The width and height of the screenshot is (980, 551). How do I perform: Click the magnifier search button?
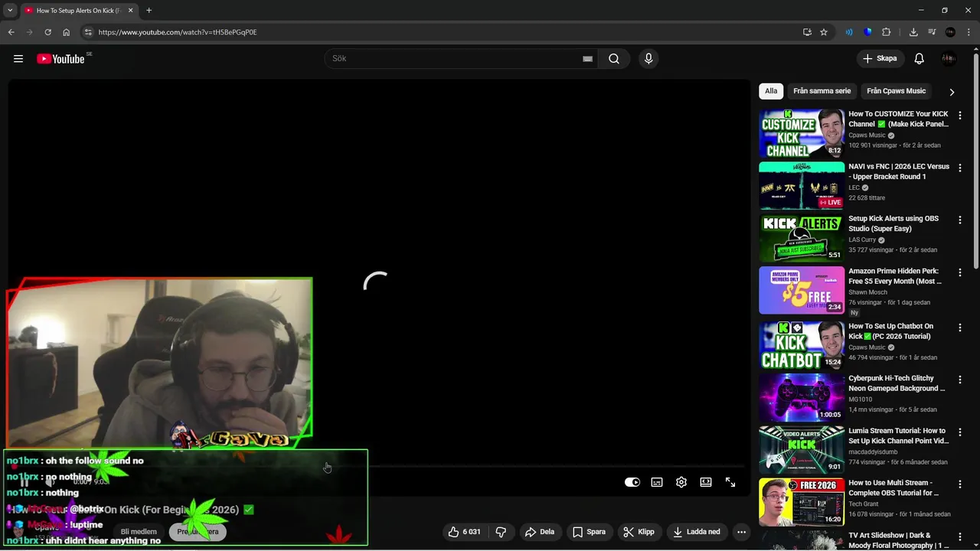614,59
